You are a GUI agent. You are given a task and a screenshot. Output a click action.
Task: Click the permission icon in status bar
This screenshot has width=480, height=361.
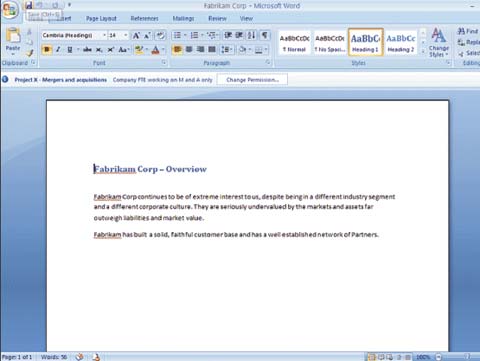[x=96, y=357]
